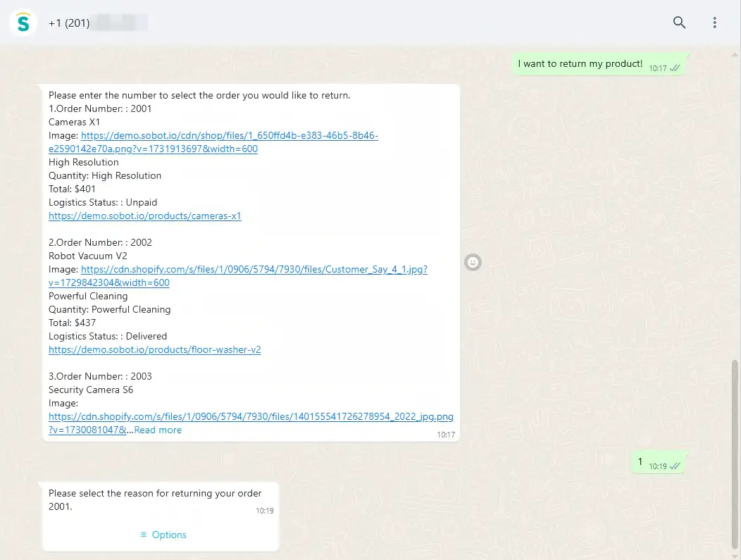Click 'Robot Vacuum V2' text
This screenshot has width=741, height=560.
(88, 256)
